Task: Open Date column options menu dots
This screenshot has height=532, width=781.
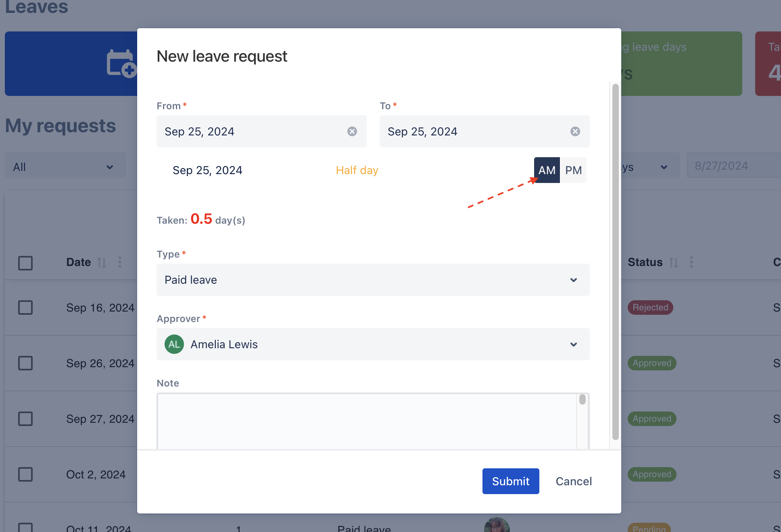Action: coord(120,262)
